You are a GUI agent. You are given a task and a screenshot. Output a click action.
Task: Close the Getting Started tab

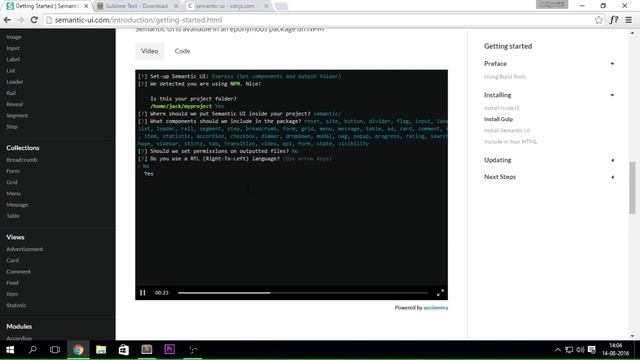(86, 6)
